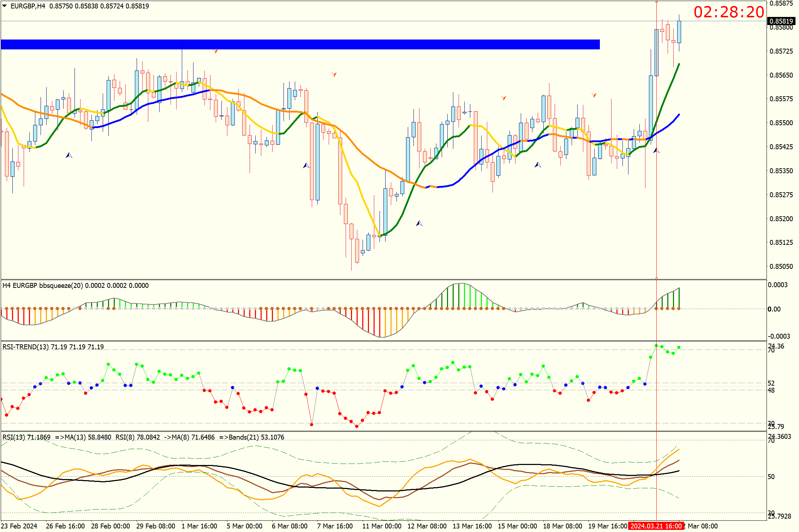Click the red 02:28:20 countdown timer
799x532 pixels.
click(x=728, y=12)
